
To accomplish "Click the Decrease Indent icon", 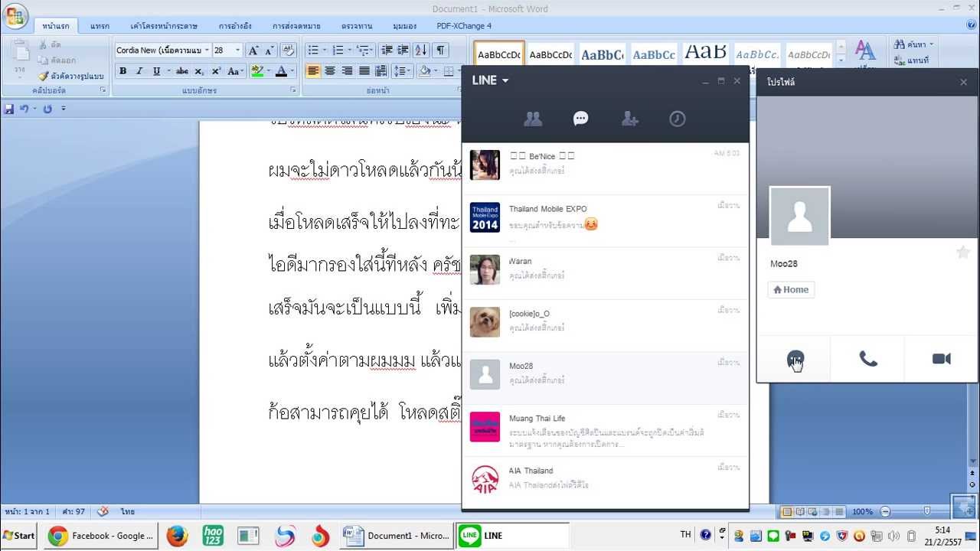I will [387, 51].
